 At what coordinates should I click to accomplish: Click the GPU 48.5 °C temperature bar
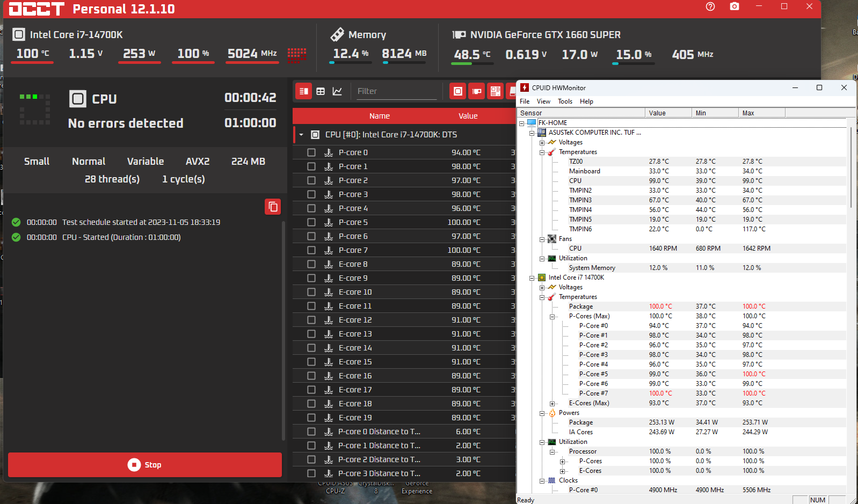[x=472, y=63]
